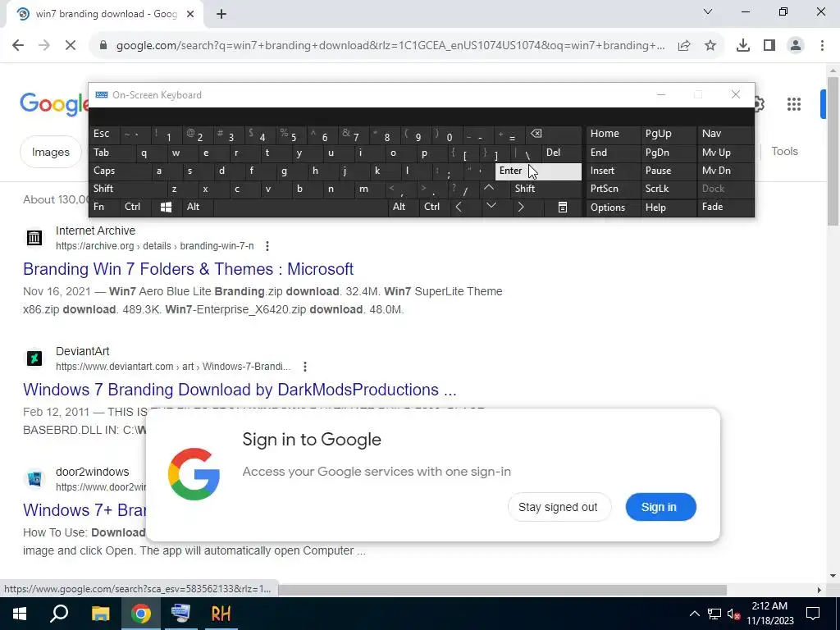Click Options key on On-Screen Keyboard
840x630 pixels.
coord(613,207)
